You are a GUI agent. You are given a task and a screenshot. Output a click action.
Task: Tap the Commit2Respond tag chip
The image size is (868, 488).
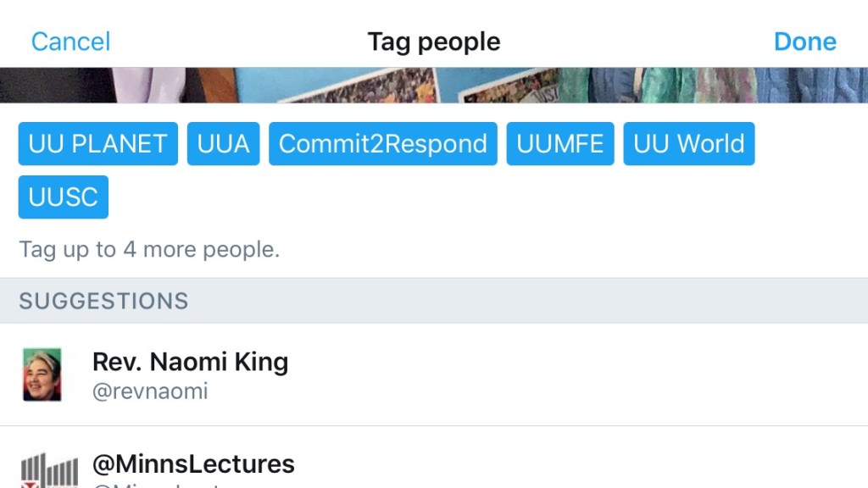pyautogui.click(x=382, y=144)
